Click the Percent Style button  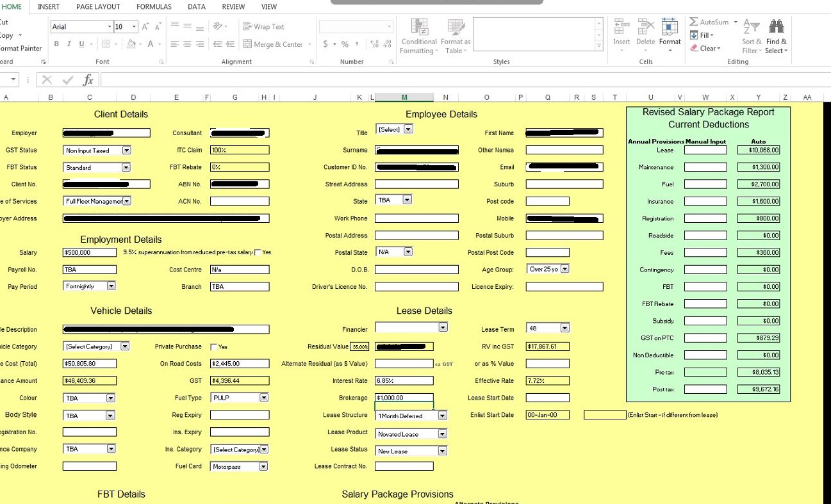coord(345,44)
